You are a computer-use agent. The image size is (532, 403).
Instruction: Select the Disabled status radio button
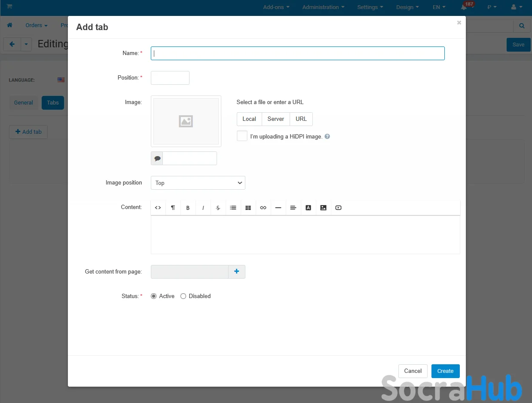click(x=183, y=296)
